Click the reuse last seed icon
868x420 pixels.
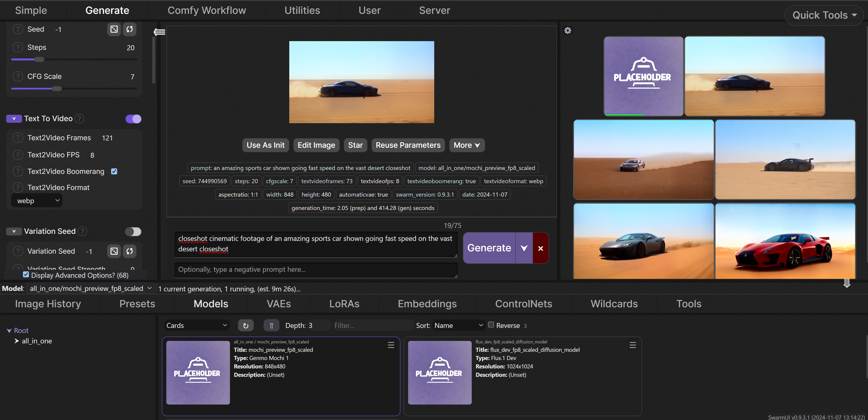coord(129,29)
